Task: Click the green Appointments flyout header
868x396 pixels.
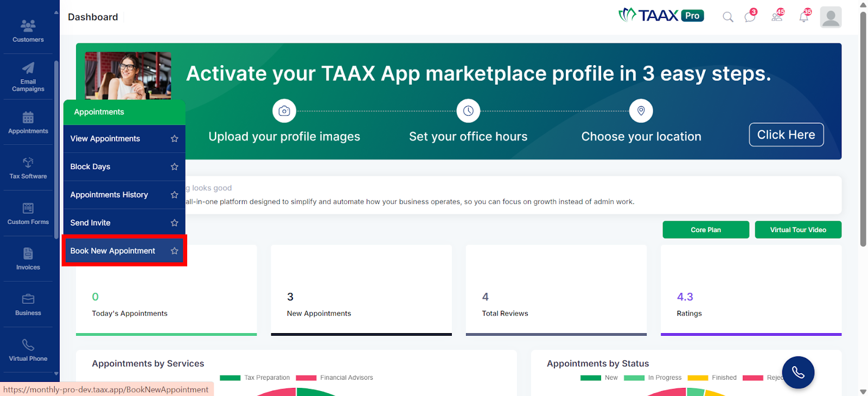Action: click(x=124, y=112)
